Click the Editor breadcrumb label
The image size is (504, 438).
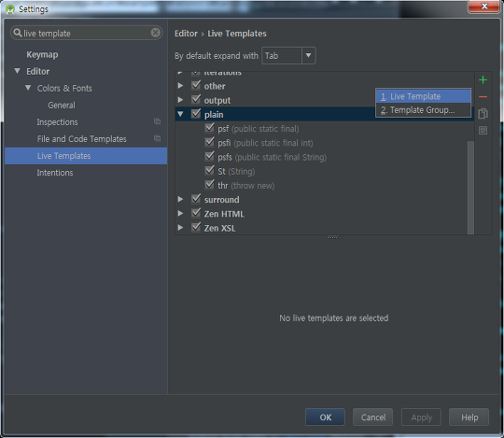pos(186,34)
